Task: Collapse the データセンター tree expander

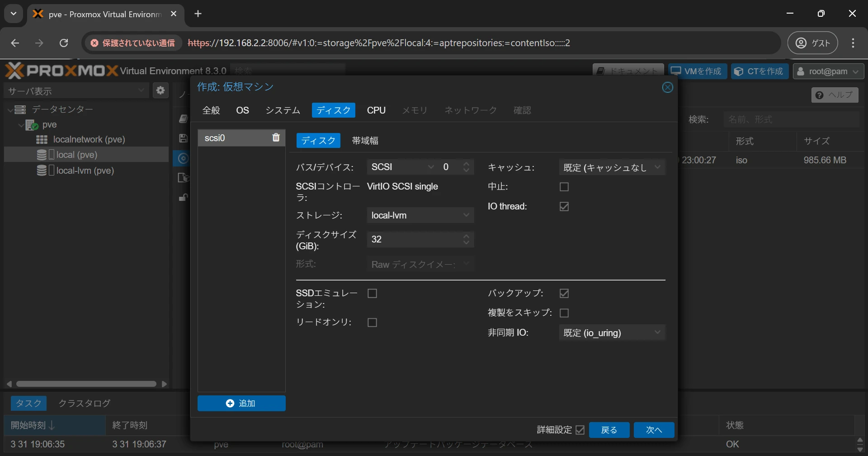Action: tap(10, 110)
